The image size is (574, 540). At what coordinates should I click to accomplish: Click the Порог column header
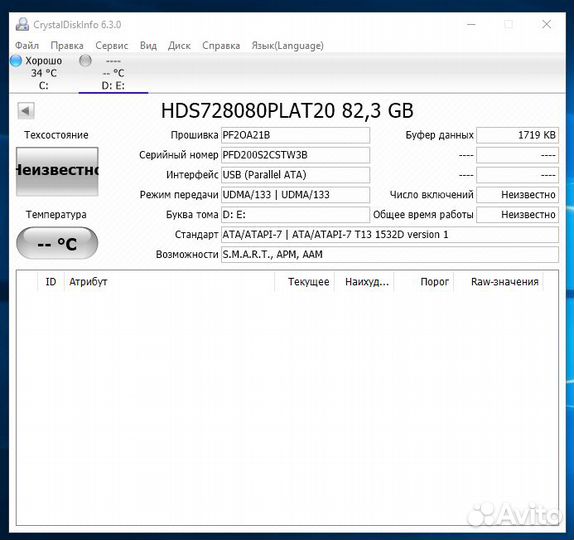[x=424, y=282]
